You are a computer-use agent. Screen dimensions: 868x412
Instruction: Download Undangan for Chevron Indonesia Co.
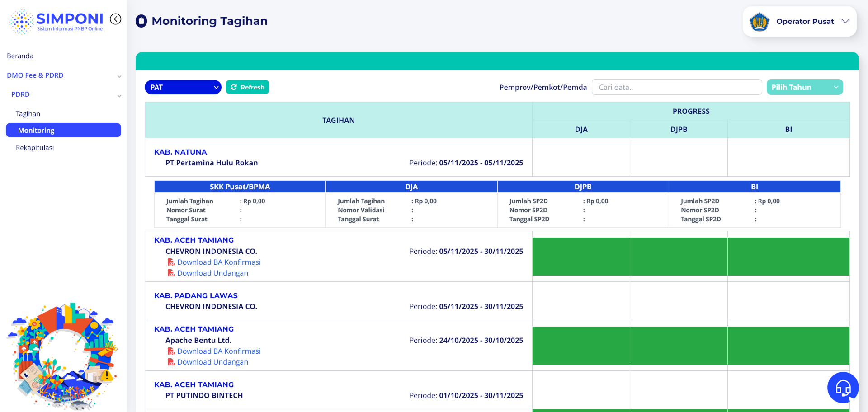click(x=212, y=273)
